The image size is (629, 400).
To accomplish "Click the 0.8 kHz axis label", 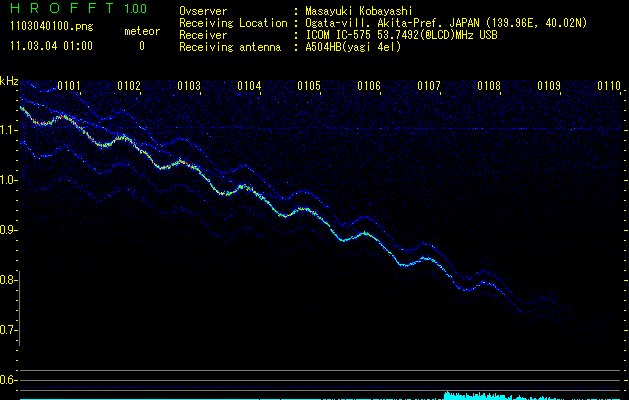I will pos(7,280).
